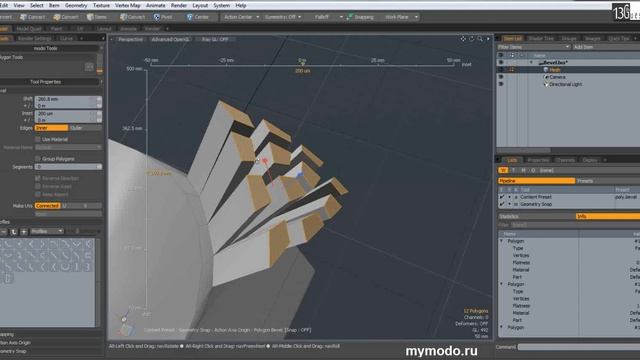Open the Falloff dropdown

[x=324, y=17]
